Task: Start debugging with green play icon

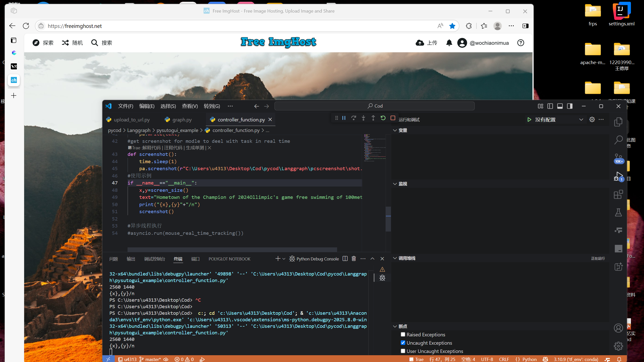Action: pos(529,120)
